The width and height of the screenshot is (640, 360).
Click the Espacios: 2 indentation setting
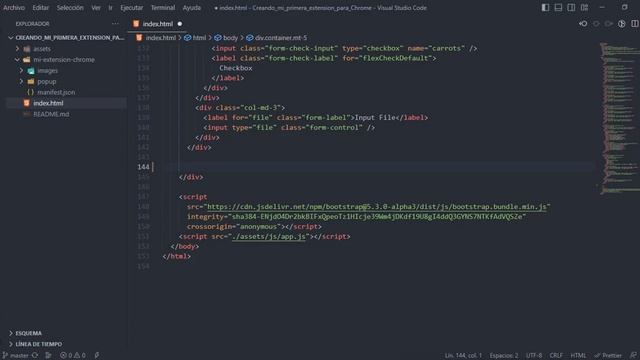504,356
